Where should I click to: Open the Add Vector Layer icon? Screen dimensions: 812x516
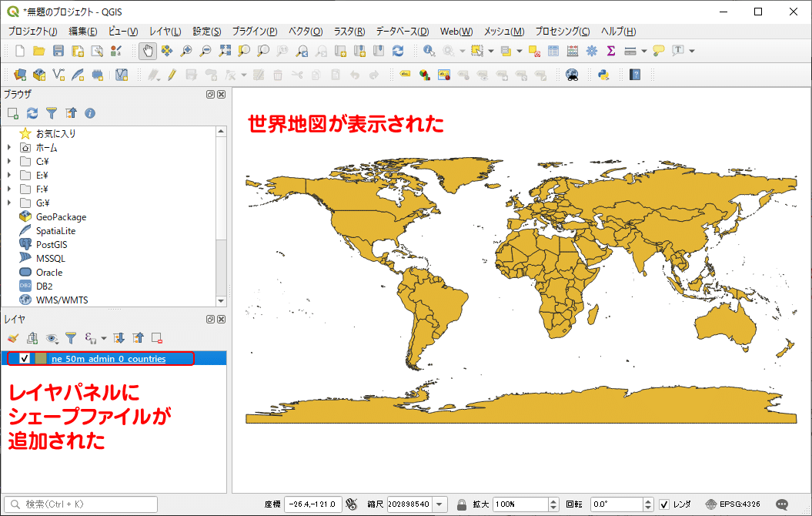pos(58,77)
